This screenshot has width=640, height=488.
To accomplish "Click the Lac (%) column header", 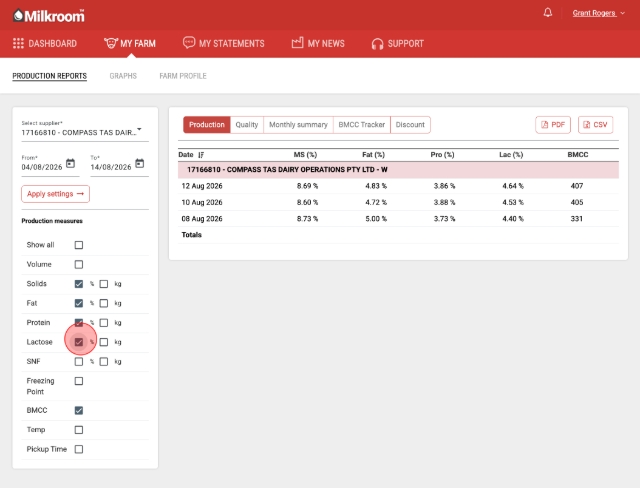I will coord(511,155).
